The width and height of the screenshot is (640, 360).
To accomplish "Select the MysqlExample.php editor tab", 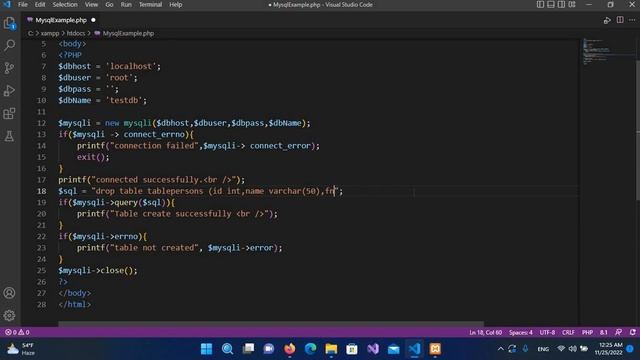I will [61, 20].
